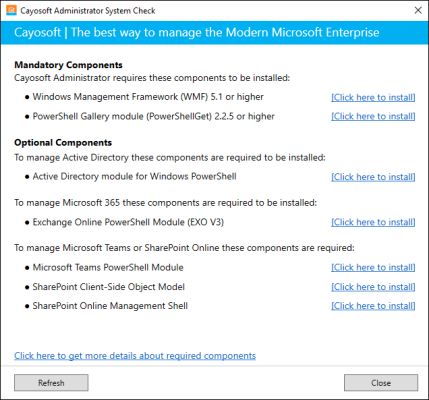The height and width of the screenshot is (400, 429).
Task: Close the System Check window with X
Action: tap(418, 10)
